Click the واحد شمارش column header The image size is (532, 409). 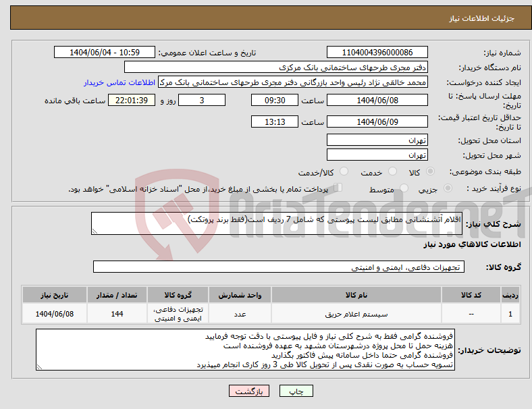(240, 295)
